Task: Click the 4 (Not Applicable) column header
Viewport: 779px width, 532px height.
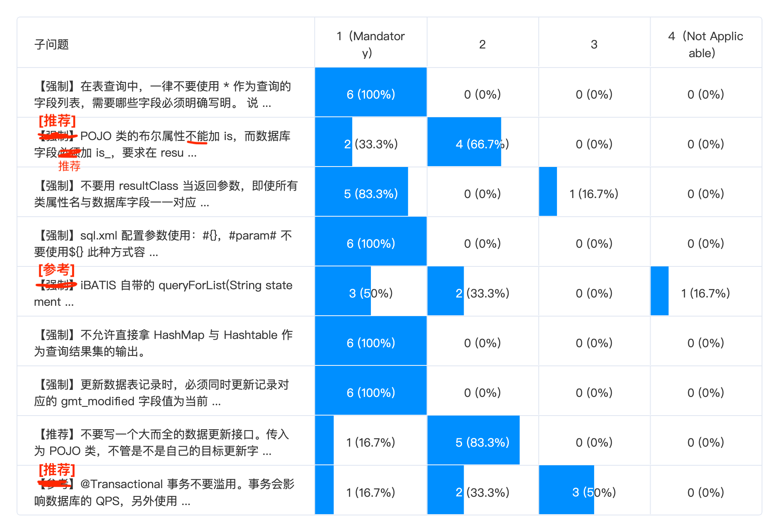Action: click(706, 44)
